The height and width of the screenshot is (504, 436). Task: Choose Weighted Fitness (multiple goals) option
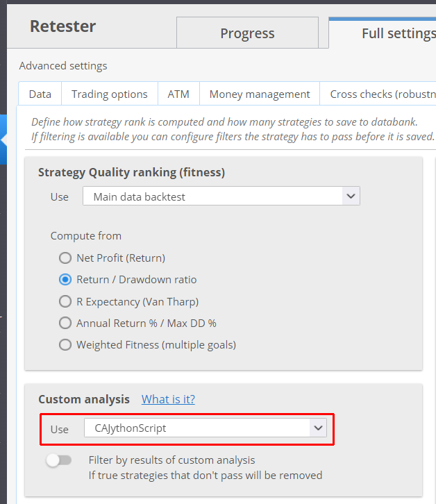tap(65, 345)
